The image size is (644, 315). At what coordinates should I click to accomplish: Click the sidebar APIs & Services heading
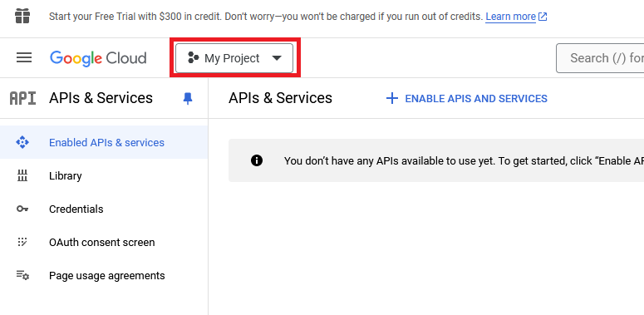click(101, 98)
